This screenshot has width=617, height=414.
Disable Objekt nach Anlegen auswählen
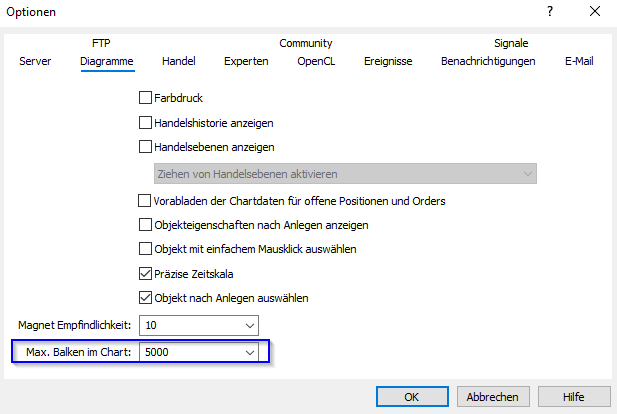point(146,297)
